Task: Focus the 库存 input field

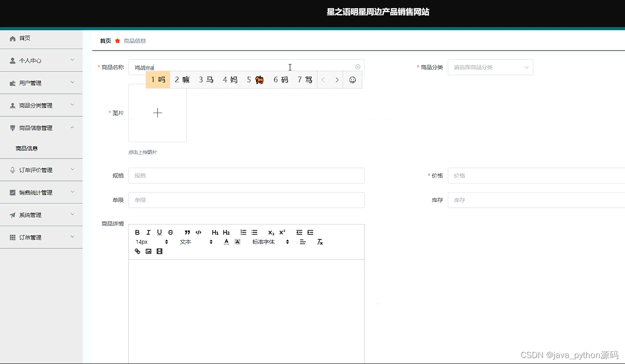Action: coord(536,200)
